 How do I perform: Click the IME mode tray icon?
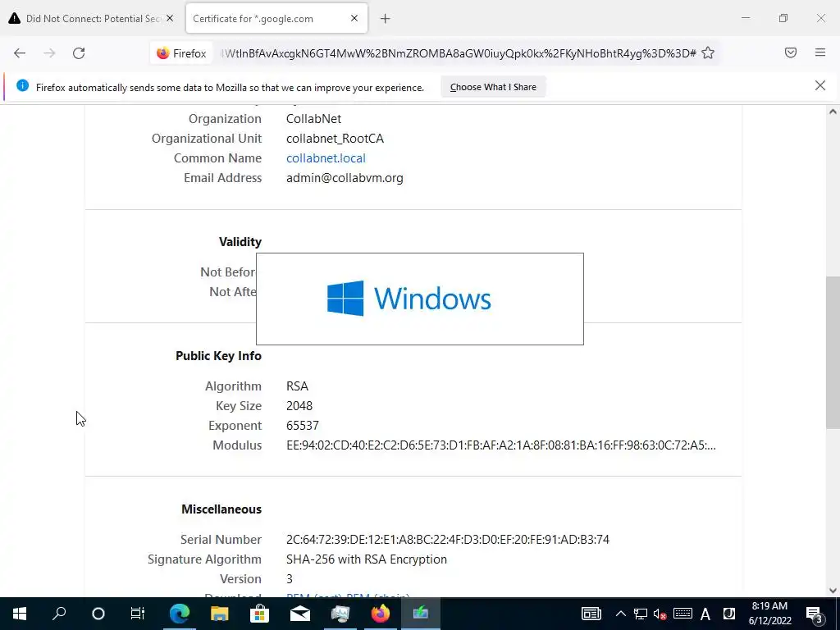(729, 614)
